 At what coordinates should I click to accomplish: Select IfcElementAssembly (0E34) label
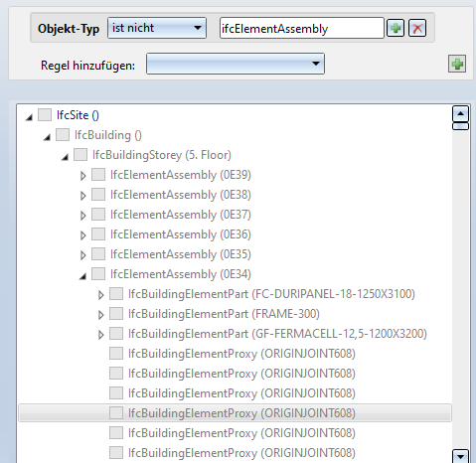pos(181,274)
